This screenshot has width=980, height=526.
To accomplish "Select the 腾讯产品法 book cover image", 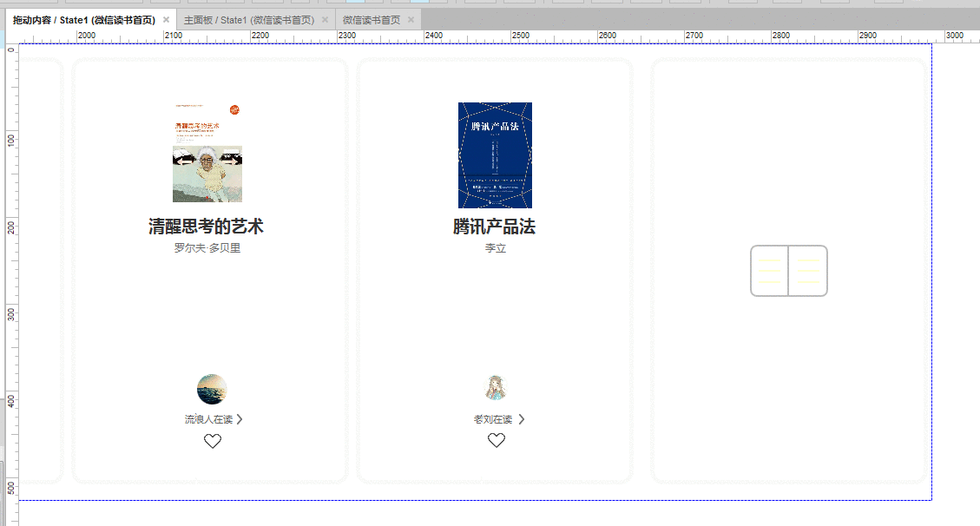I will pos(495,155).
